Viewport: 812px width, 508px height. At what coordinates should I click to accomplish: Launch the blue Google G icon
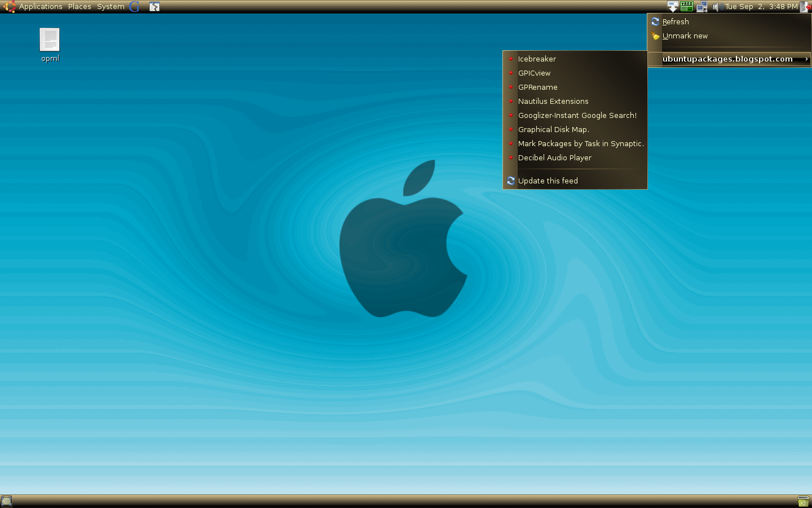(x=134, y=7)
